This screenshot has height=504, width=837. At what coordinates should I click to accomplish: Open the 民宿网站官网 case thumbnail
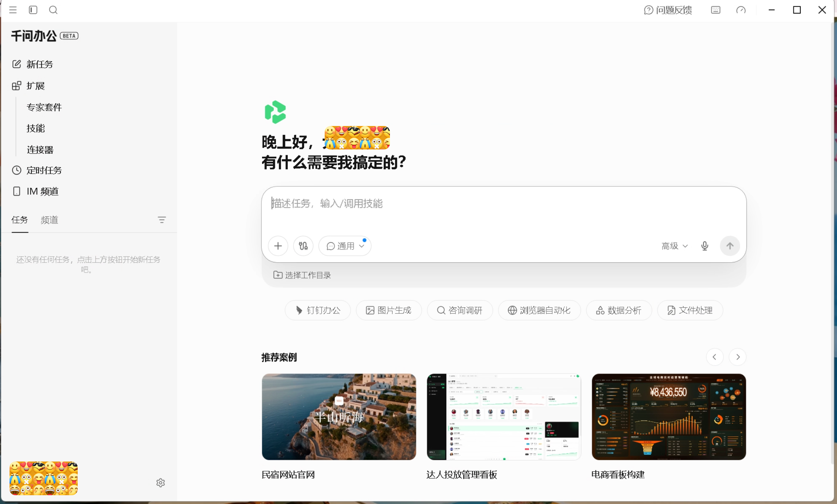click(x=339, y=417)
